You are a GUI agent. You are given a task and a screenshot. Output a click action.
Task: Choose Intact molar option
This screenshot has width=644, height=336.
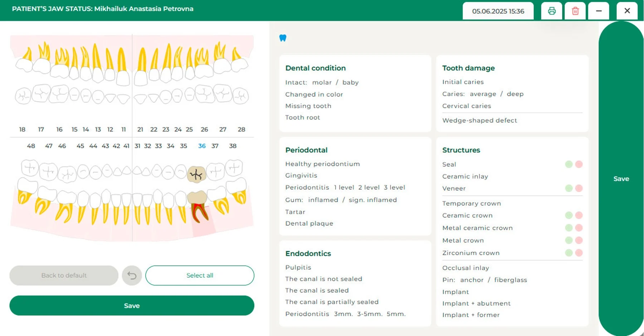[322, 82]
